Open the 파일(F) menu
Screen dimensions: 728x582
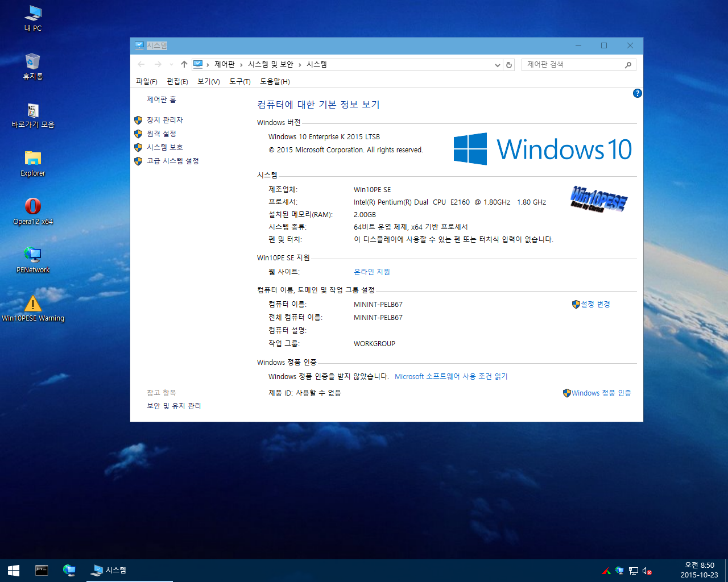pos(147,81)
